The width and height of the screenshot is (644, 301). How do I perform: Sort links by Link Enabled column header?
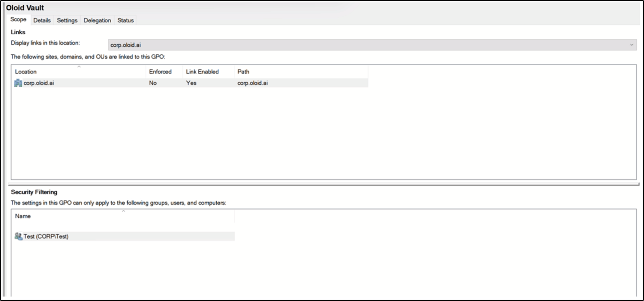pos(208,71)
